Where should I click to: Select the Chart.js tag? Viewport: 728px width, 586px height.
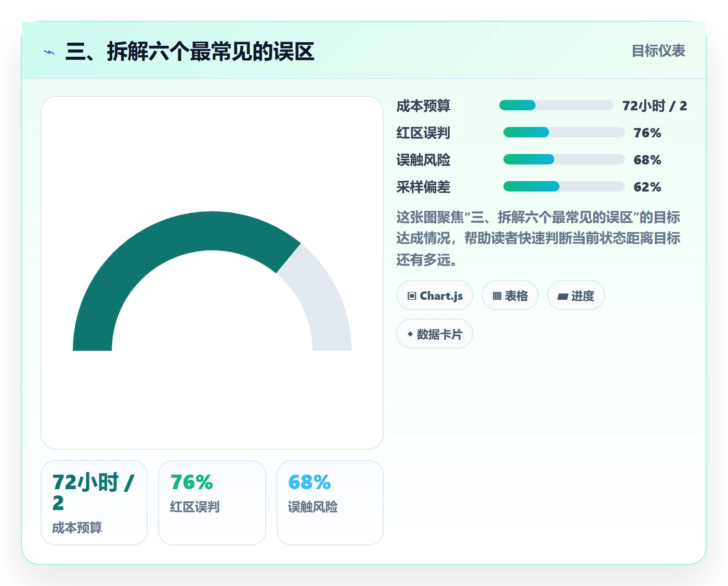435,296
